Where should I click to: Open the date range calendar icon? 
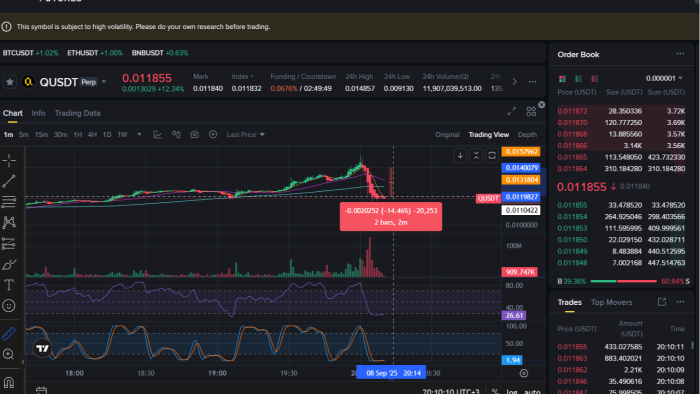coord(41,390)
